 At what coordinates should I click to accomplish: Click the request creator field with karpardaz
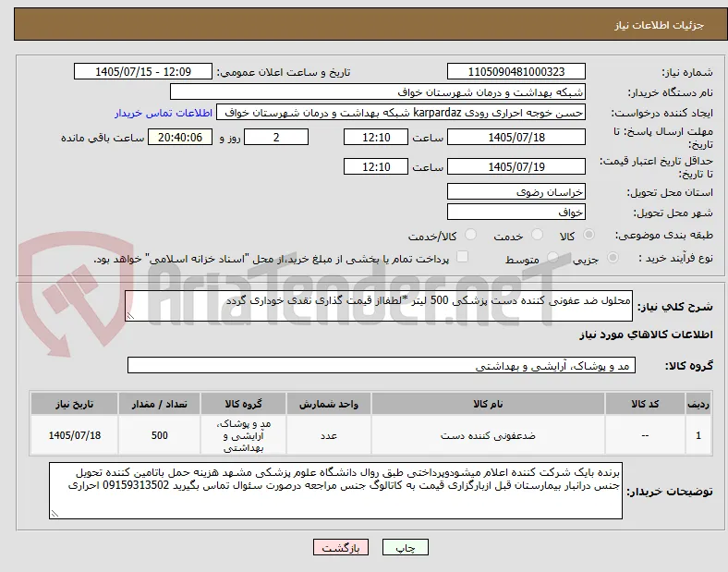pos(401,113)
